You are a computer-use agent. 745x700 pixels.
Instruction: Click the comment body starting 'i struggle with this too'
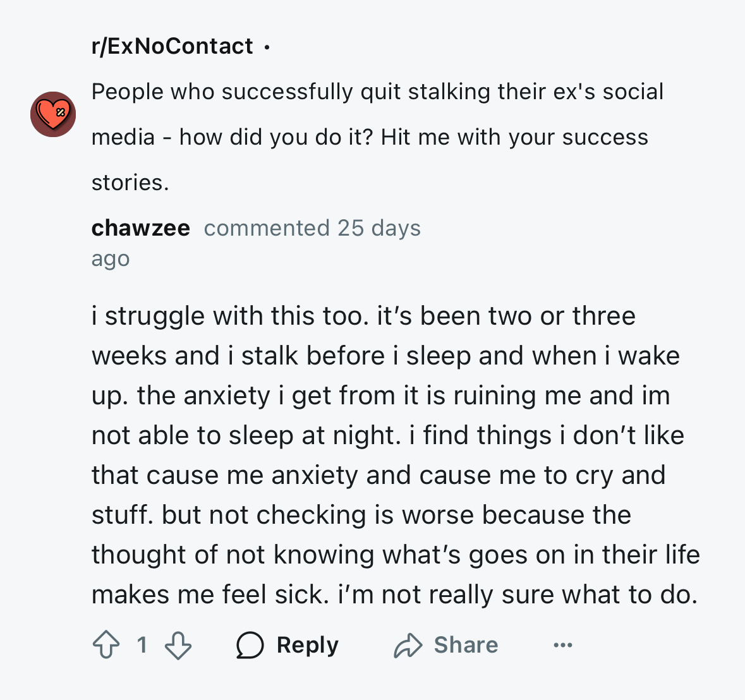(x=396, y=455)
